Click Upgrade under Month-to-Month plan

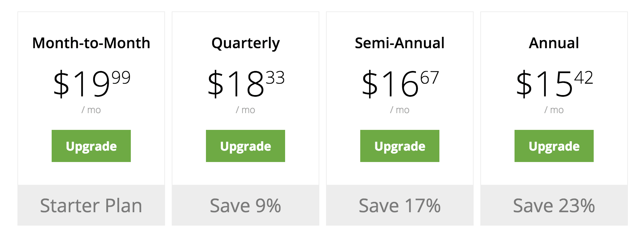[x=91, y=146]
